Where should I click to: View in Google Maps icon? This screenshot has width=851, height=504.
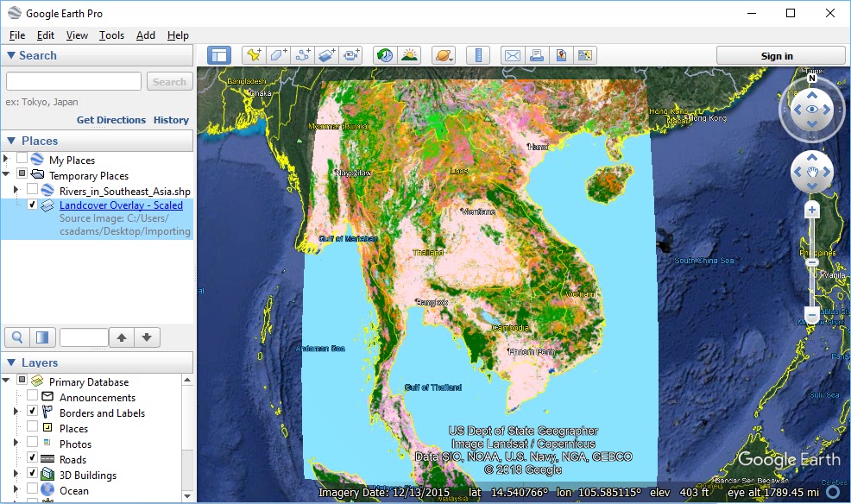pos(561,55)
